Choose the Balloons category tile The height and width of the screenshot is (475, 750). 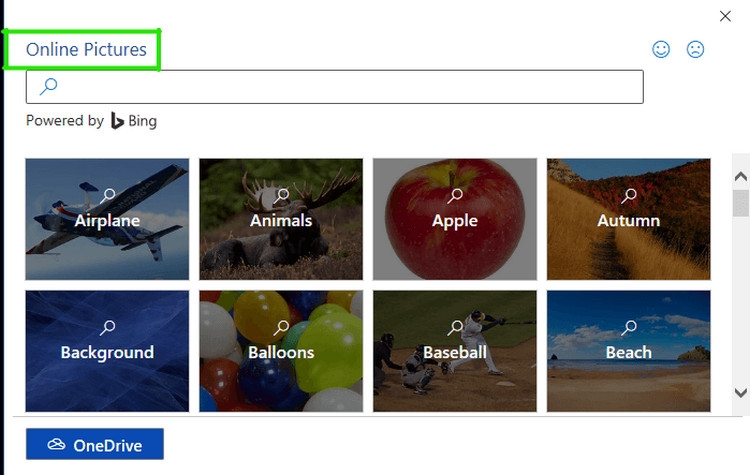[281, 351]
